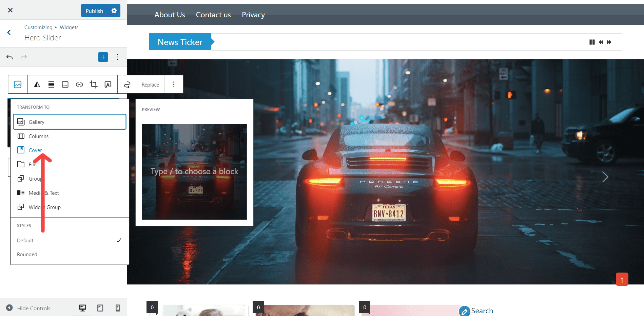The width and height of the screenshot is (644, 316).
Task: Advance the news ticker to next item
Action: [609, 42]
